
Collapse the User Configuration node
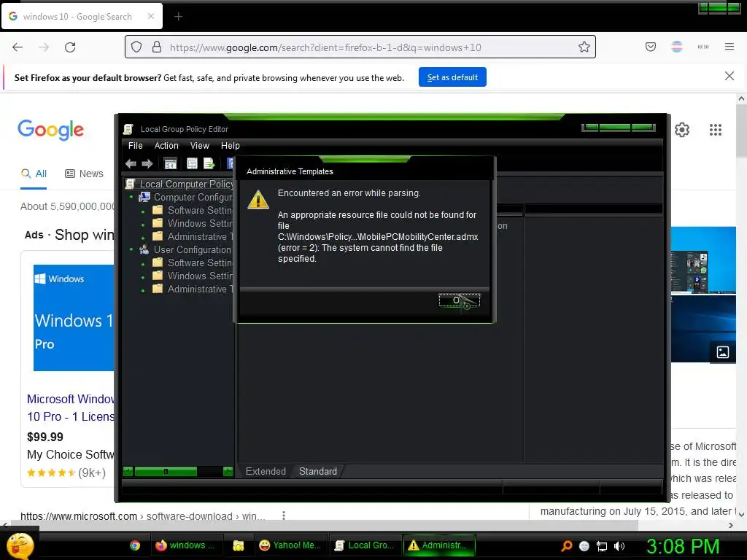(131, 249)
